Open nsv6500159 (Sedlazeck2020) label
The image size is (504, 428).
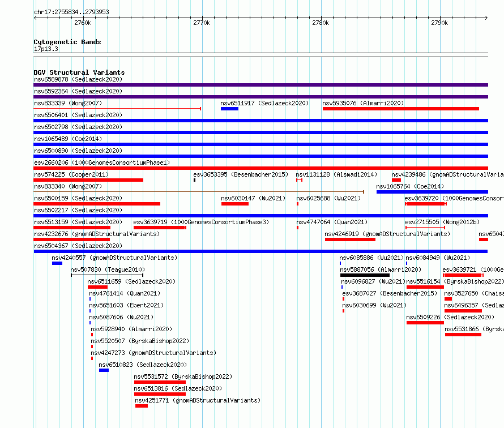point(78,198)
